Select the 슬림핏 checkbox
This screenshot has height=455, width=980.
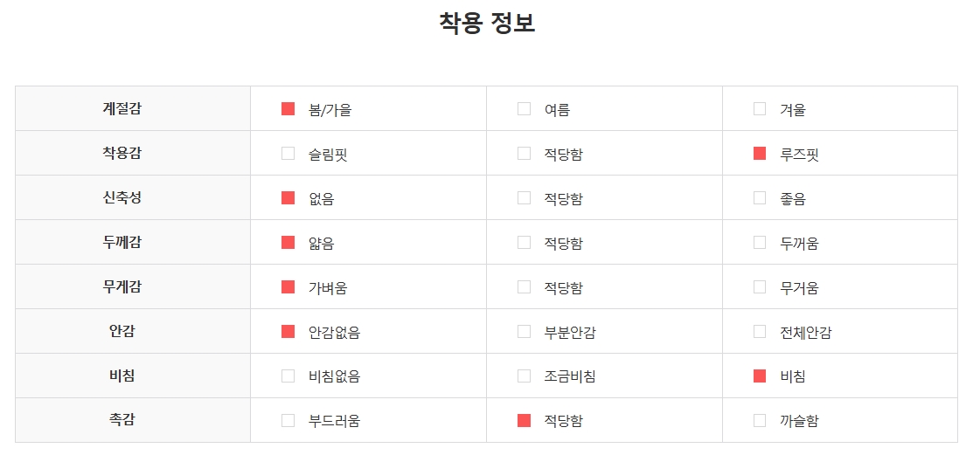point(288,154)
